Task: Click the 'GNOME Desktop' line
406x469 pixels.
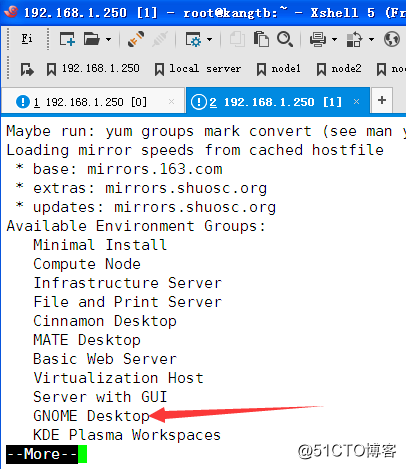Action: [91, 416]
